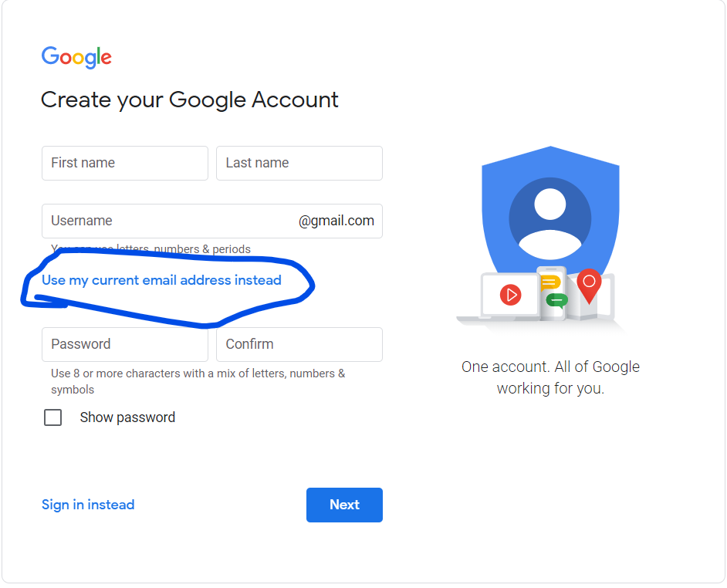Focus the Password input field

125,344
